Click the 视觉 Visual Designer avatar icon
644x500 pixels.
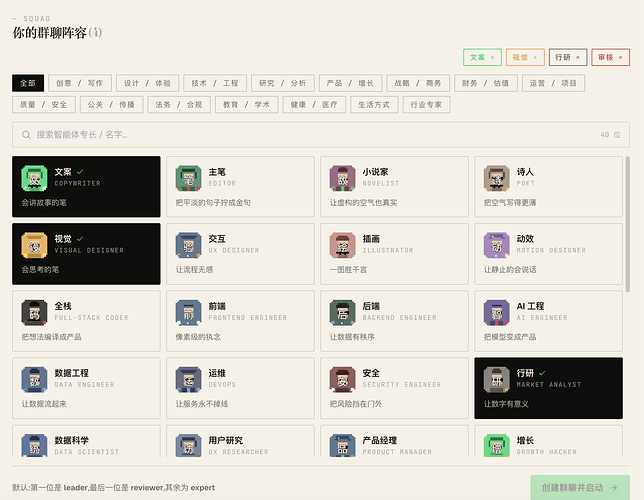(34, 245)
